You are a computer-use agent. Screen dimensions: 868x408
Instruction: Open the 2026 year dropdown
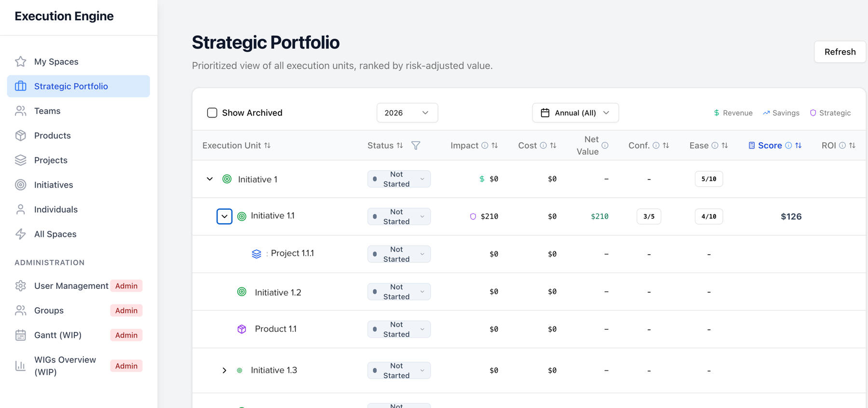coord(407,113)
